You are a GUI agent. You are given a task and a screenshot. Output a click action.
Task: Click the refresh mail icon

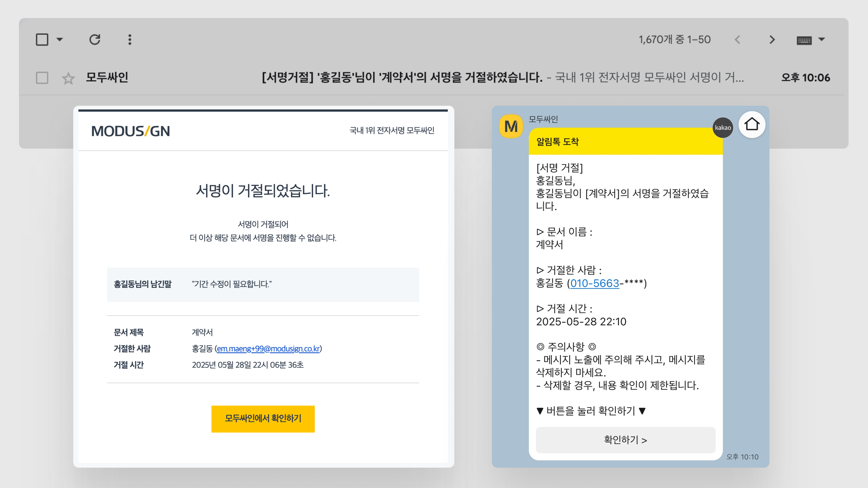[95, 40]
